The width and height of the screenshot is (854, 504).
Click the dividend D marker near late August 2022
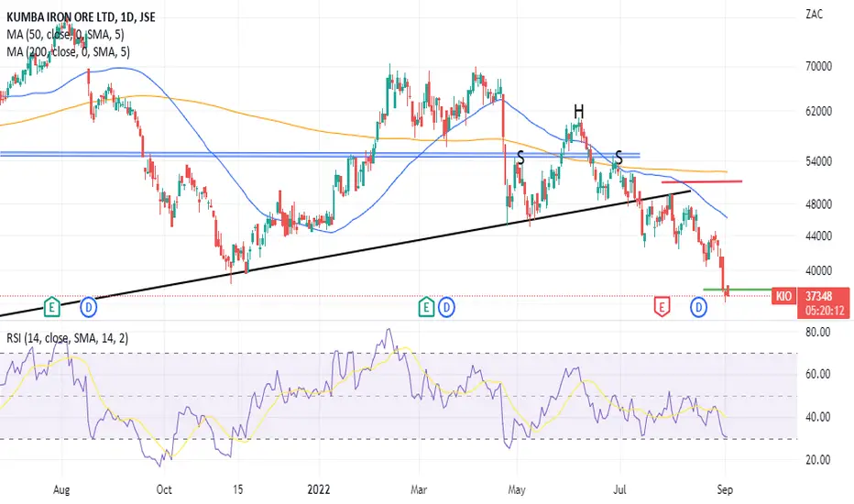699,307
